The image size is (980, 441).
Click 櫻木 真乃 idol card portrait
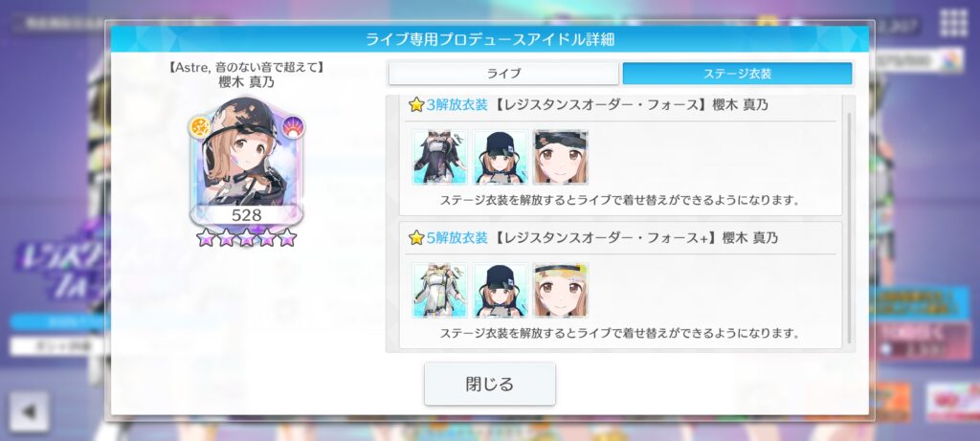pyautogui.click(x=247, y=161)
